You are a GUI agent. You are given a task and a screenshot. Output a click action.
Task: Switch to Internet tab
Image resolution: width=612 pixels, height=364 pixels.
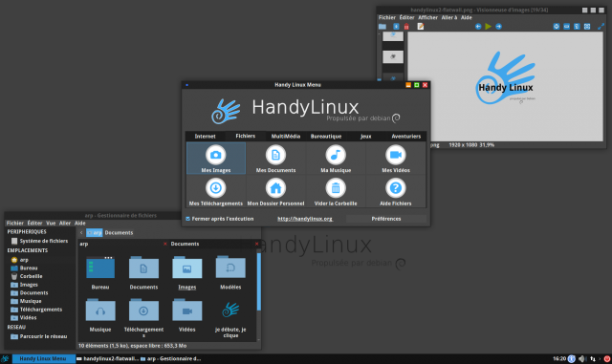205,137
